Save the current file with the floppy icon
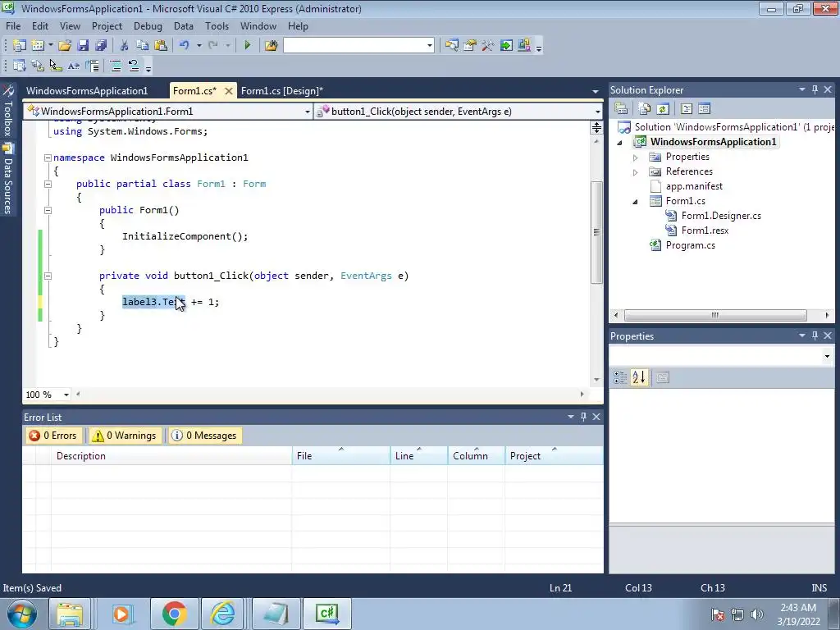This screenshot has height=630, width=840. (83, 46)
